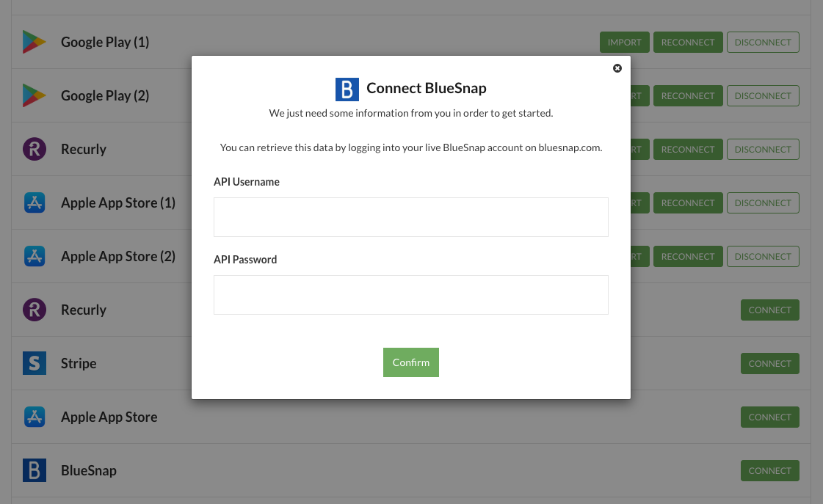823x504 pixels.
Task: Reconnect Google Play (1)
Action: tap(688, 42)
